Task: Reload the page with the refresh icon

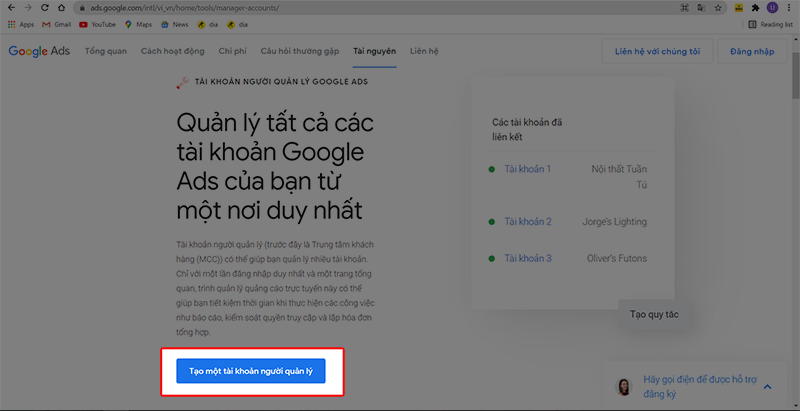Action: pyautogui.click(x=45, y=7)
